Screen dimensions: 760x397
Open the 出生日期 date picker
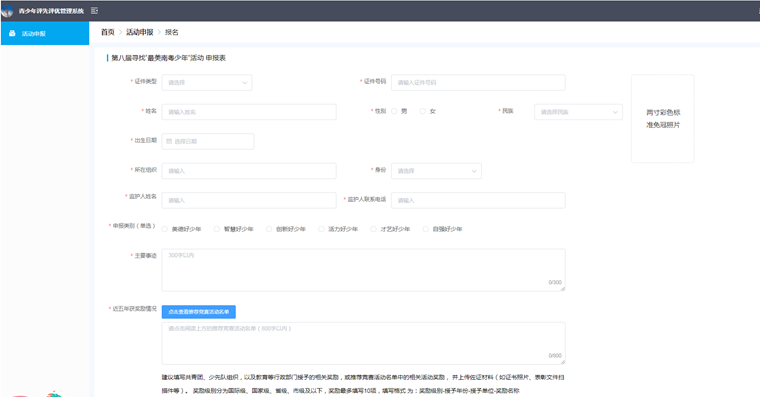(x=208, y=142)
